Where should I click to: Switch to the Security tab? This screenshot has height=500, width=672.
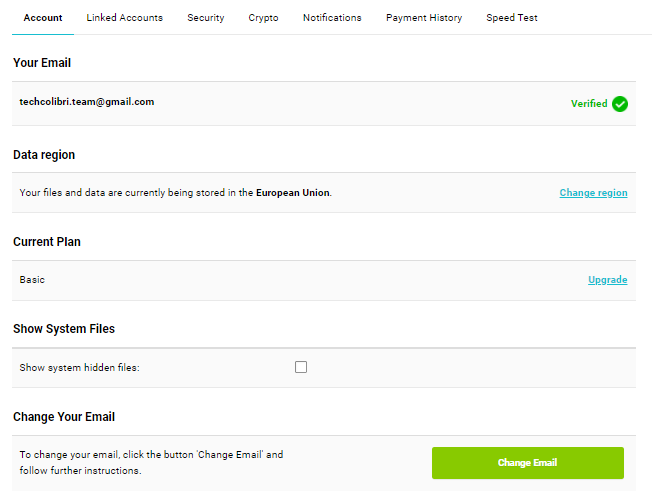click(x=206, y=18)
